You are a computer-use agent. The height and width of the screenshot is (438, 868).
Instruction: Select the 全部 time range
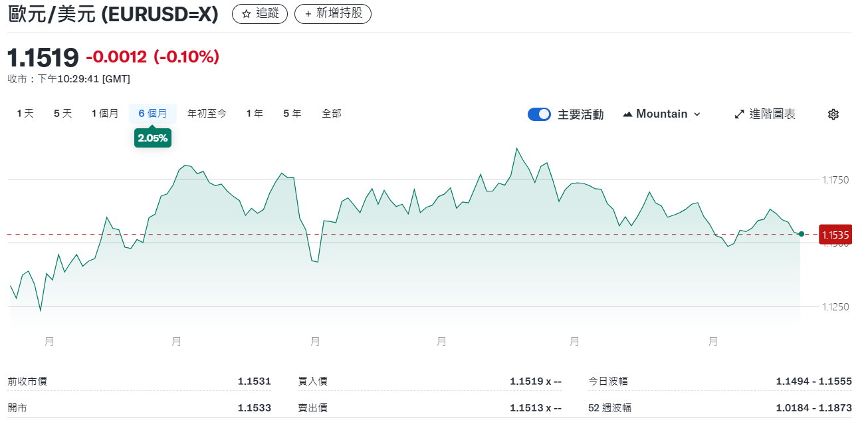[332, 114]
